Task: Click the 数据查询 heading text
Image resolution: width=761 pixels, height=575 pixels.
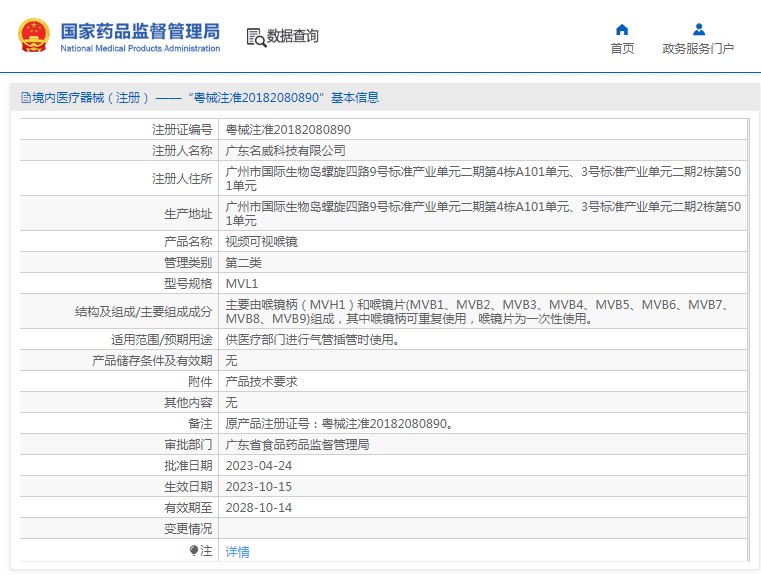Action: [x=293, y=36]
